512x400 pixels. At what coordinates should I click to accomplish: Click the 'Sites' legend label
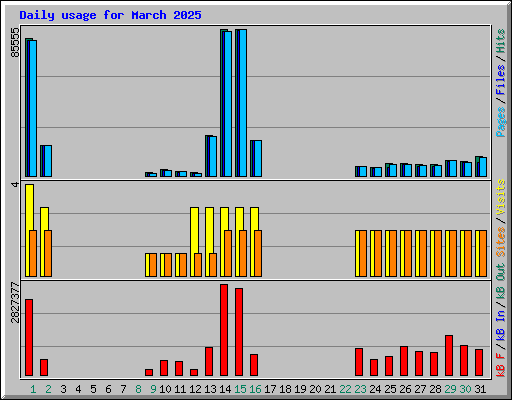[501, 242]
